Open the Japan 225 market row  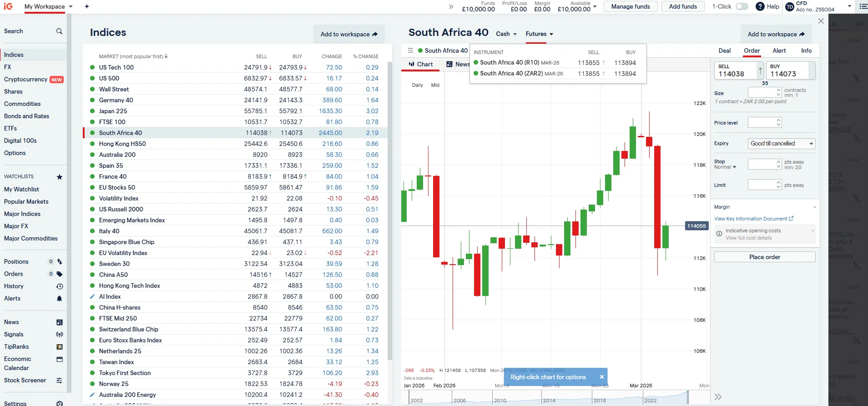coord(235,111)
